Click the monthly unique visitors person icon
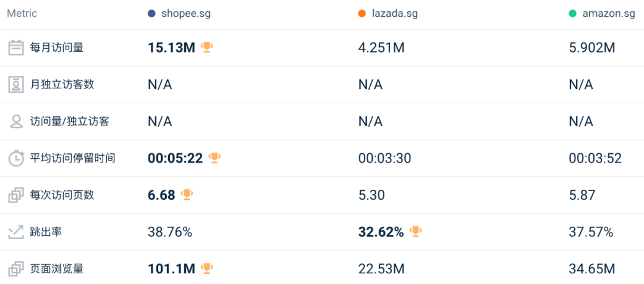 click(16, 85)
